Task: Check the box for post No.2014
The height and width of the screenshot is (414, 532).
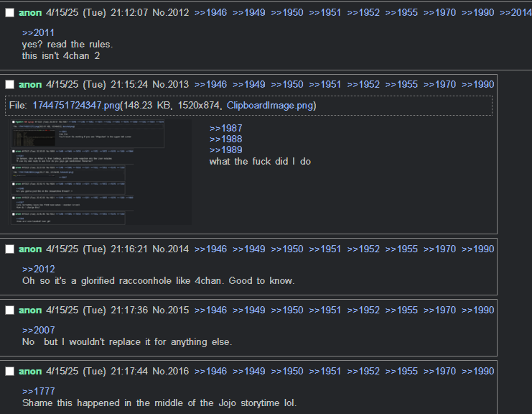Action: tap(10, 249)
